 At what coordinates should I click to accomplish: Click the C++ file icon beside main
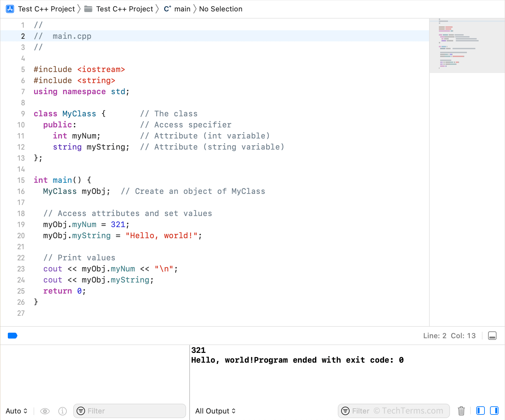(x=167, y=9)
